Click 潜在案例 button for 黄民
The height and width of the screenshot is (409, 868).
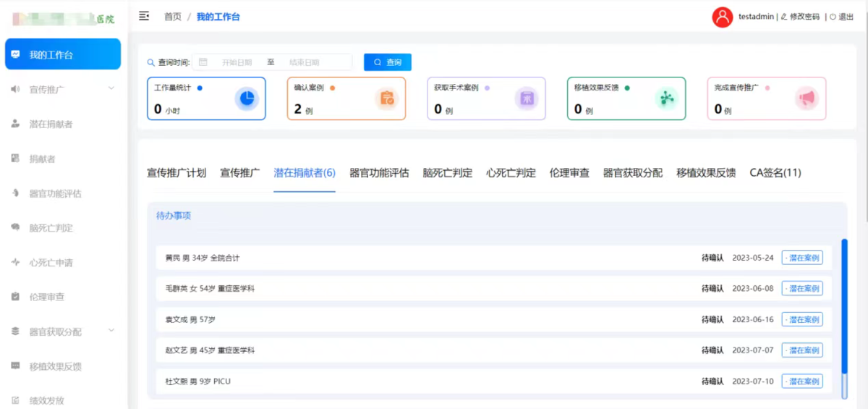(802, 258)
